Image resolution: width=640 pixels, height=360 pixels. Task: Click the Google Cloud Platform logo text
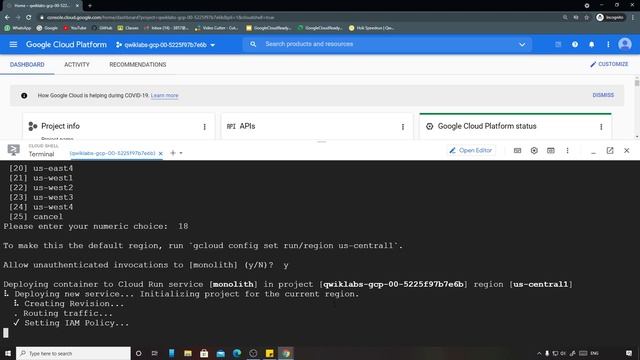[x=66, y=44]
